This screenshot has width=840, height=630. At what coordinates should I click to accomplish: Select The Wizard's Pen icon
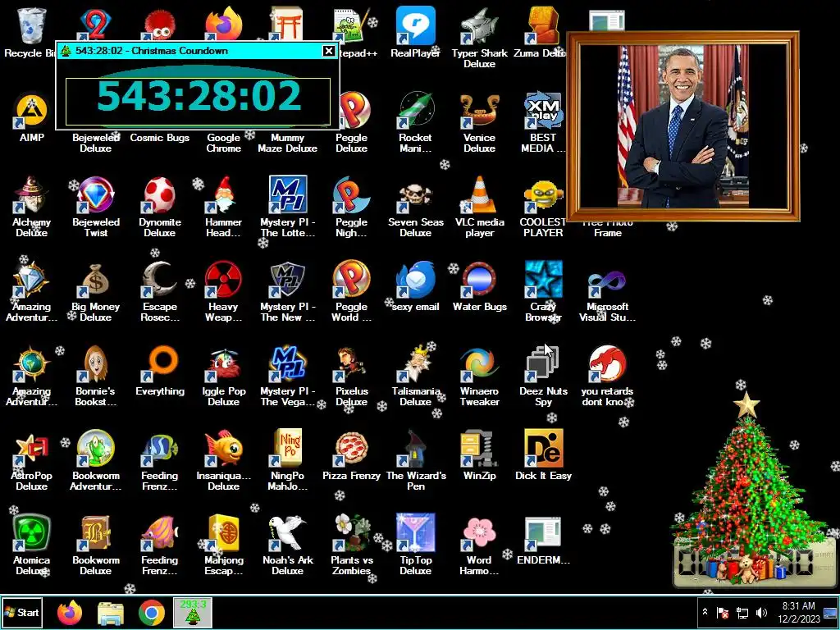[415, 449]
